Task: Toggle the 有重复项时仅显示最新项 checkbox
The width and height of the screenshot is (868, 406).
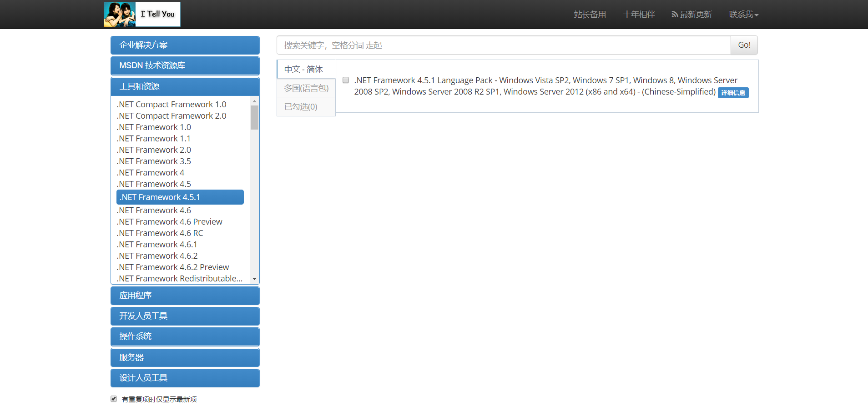Action: (x=114, y=399)
